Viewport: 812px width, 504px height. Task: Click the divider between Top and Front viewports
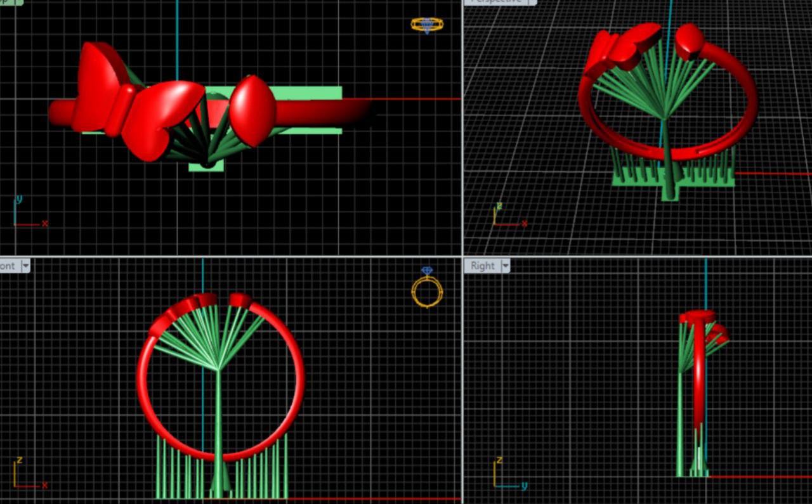(228, 256)
